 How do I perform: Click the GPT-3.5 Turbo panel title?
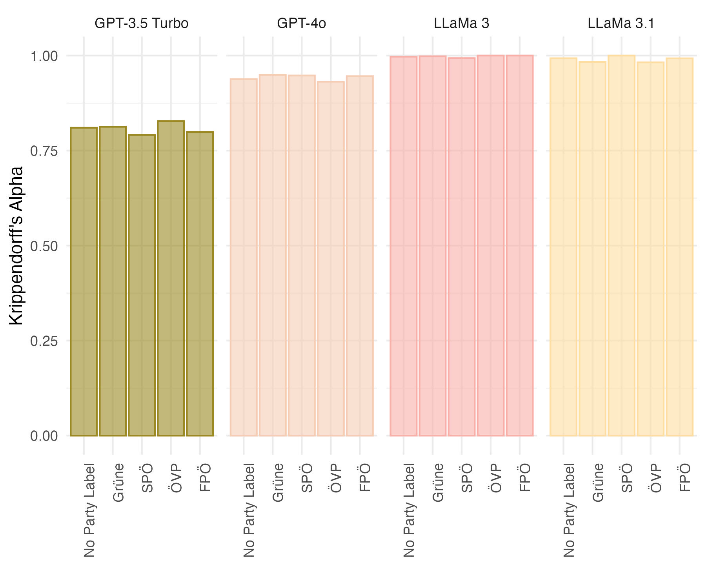point(141,24)
